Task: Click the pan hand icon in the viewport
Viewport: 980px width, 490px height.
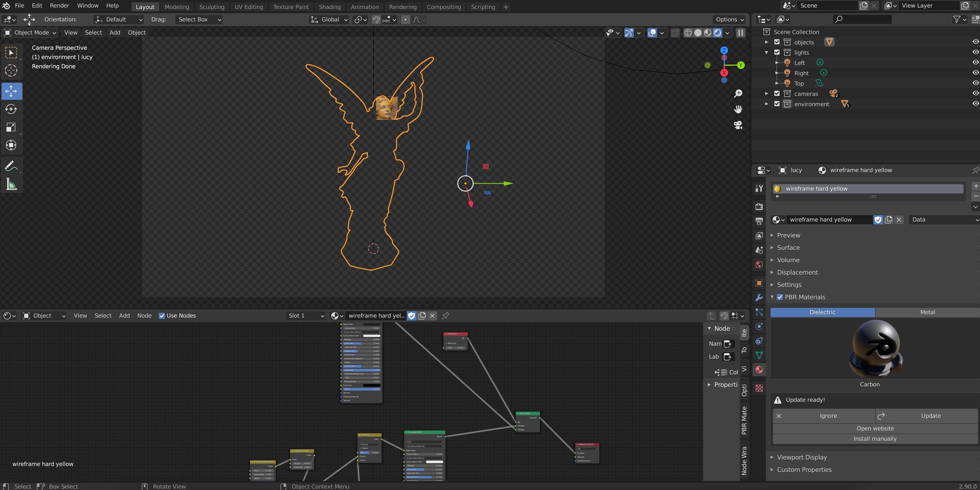Action: coord(738,109)
